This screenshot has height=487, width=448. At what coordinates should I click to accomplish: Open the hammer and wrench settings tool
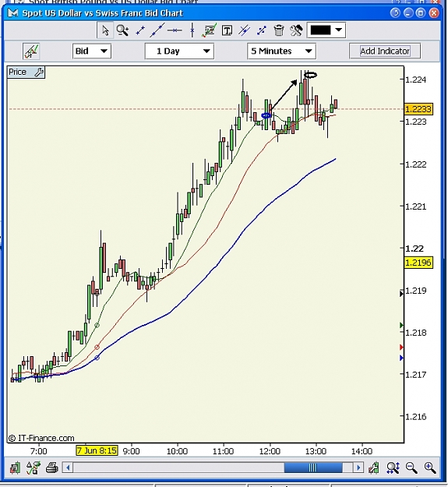(x=296, y=30)
